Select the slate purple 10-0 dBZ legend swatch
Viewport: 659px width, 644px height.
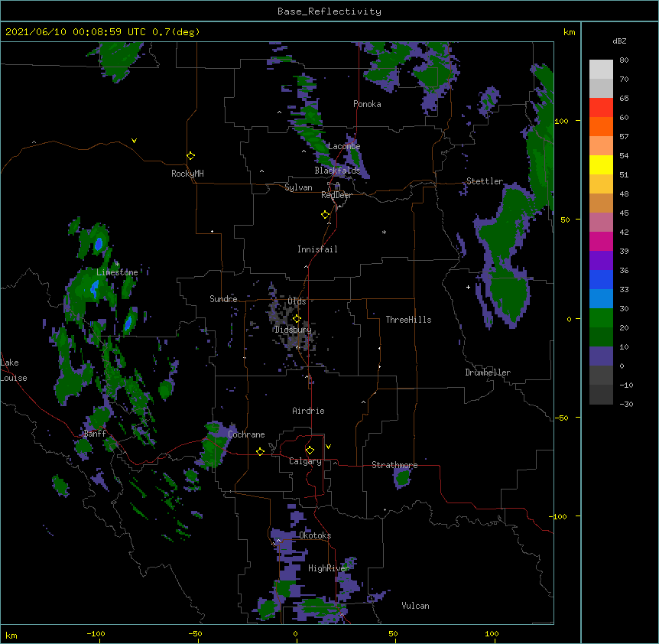[601, 356]
